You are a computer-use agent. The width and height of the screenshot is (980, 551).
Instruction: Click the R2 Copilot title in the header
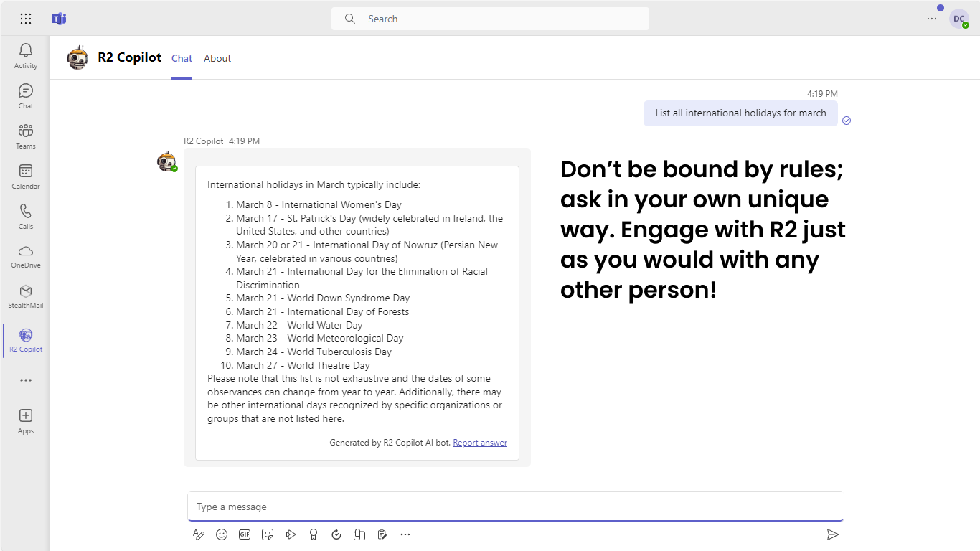point(130,57)
